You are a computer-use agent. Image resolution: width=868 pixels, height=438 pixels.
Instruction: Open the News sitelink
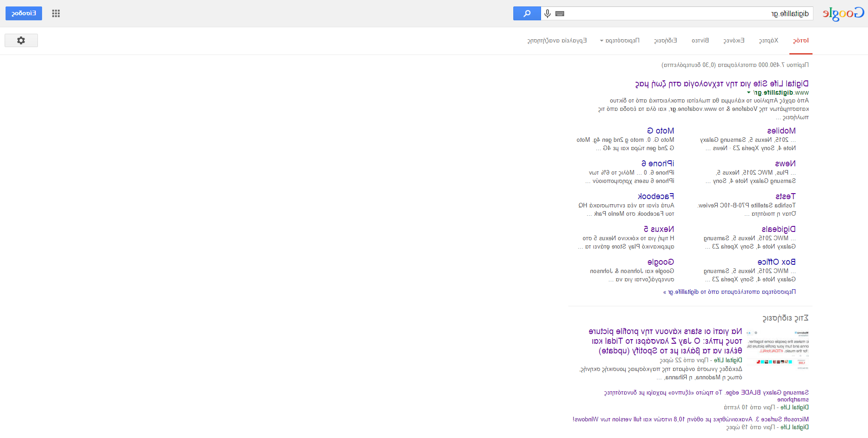point(785,164)
